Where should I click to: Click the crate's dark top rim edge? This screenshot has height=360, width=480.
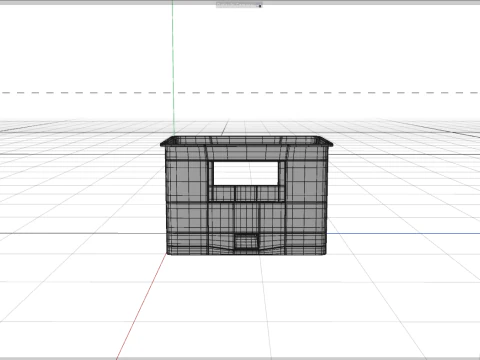[x=246, y=141]
